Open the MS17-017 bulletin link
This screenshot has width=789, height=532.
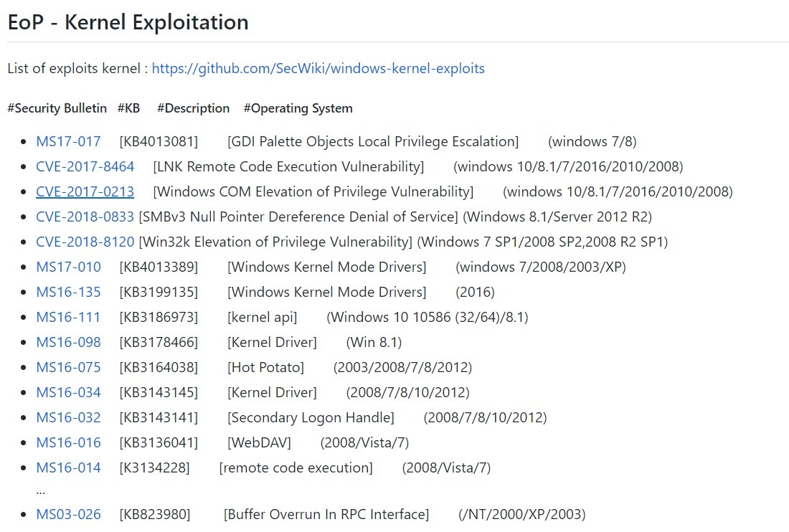click(x=68, y=142)
